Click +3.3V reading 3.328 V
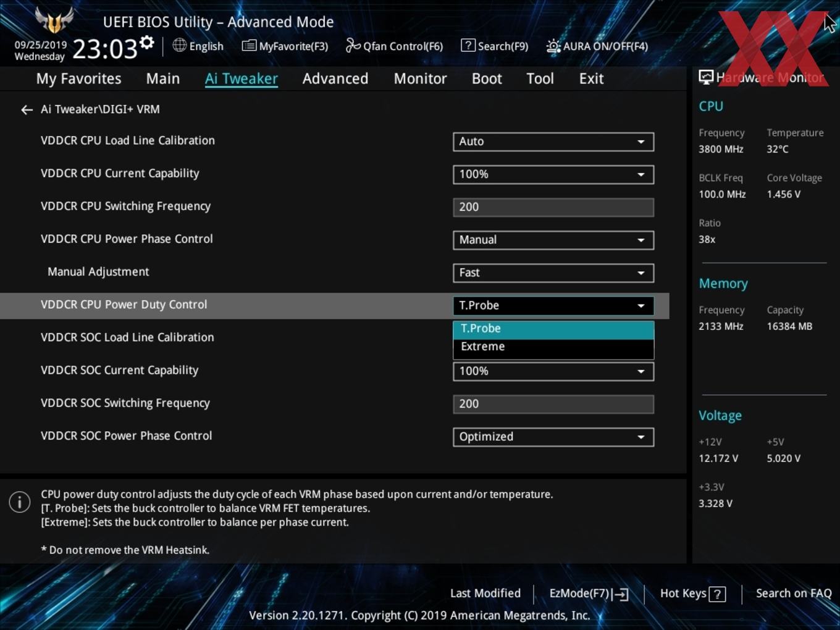 715,504
